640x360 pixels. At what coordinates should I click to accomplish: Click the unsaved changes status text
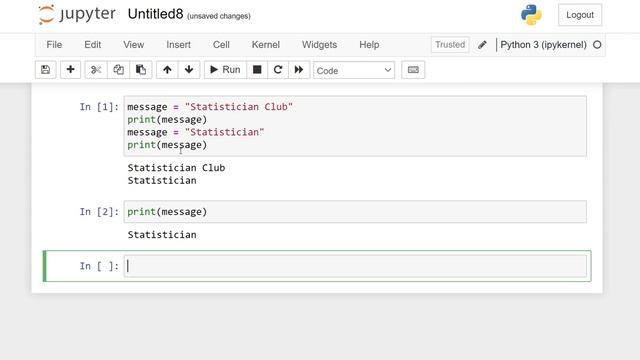tap(219, 16)
